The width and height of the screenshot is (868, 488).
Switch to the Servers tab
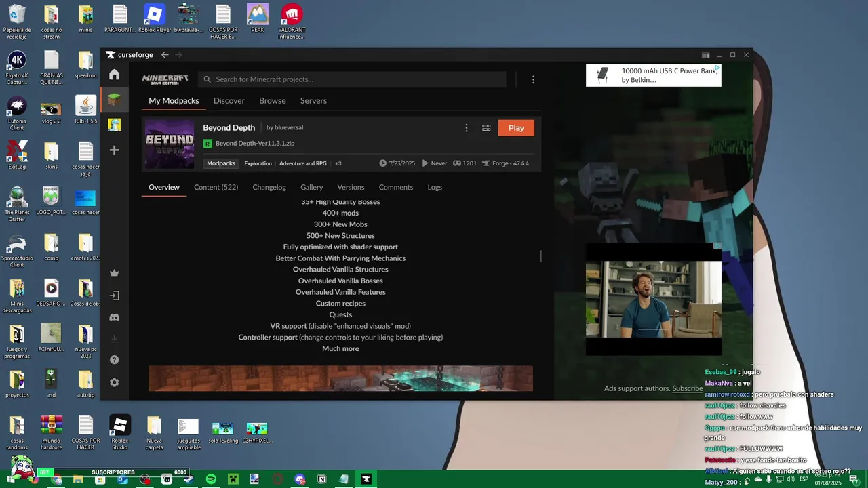pos(313,100)
